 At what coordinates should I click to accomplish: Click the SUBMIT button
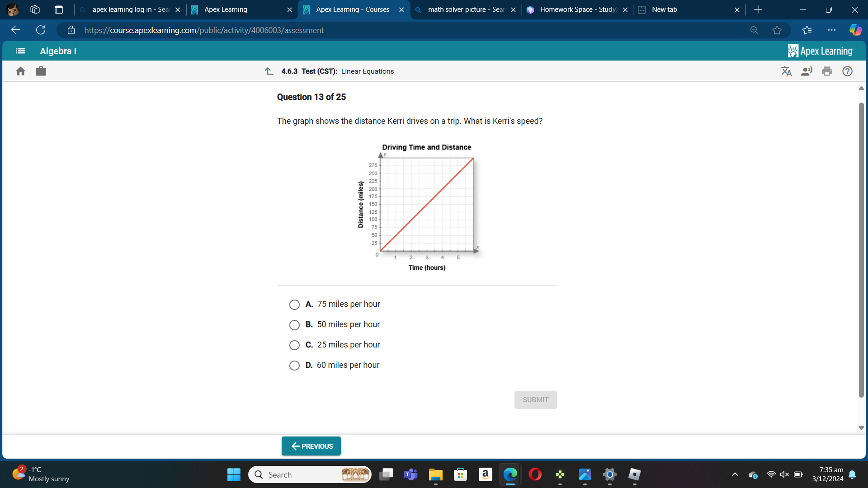click(535, 399)
